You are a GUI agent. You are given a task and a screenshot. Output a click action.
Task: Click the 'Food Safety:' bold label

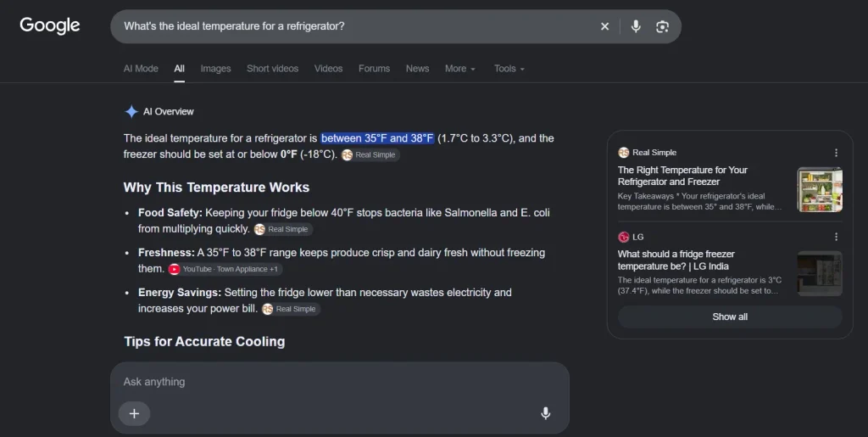[x=170, y=213]
